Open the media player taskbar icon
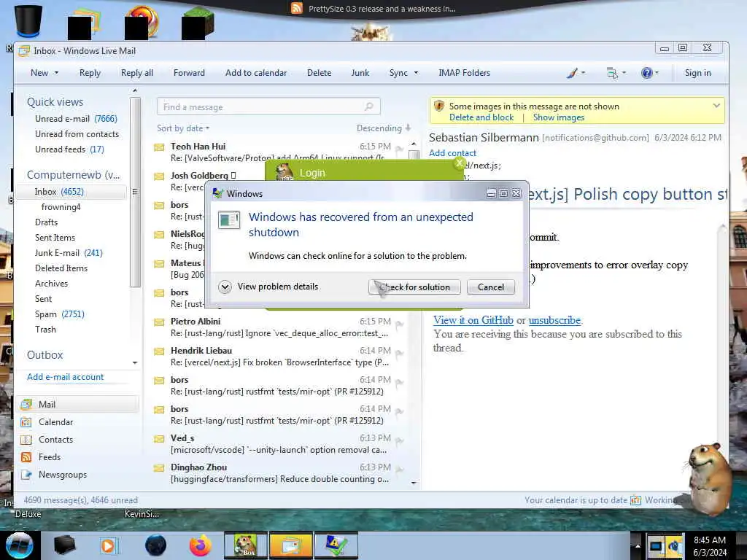Image resolution: width=747 pixels, height=560 pixels. [x=109, y=545]
